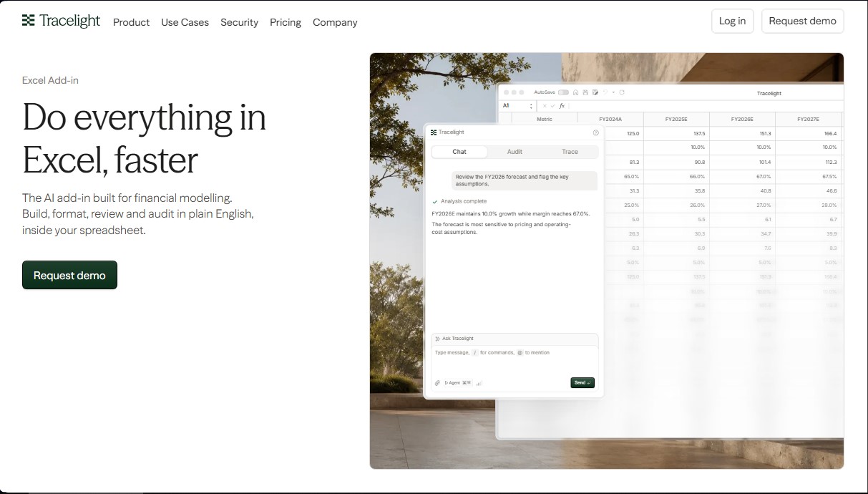
Task: Switch to the Audit tab
Action: pos(515,152)
